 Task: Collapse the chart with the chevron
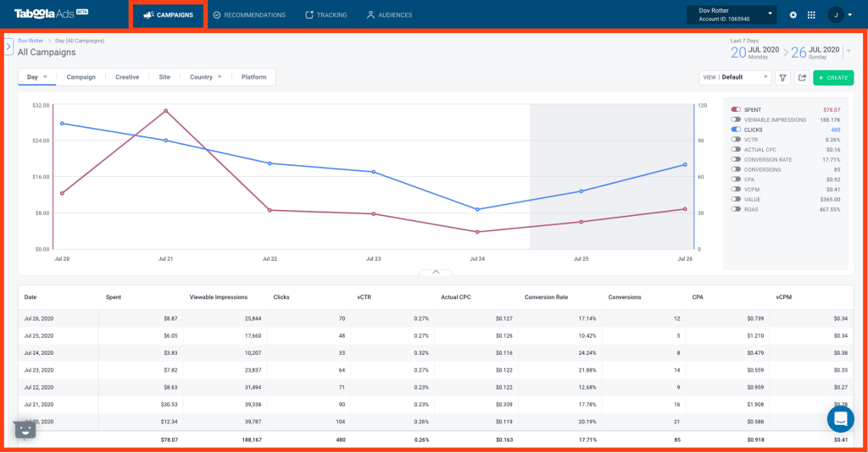click(436, 272)
